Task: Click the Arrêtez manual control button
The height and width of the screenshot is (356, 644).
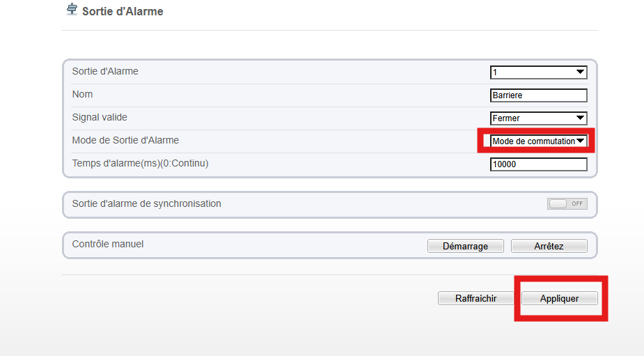Action: pos(549,246)
